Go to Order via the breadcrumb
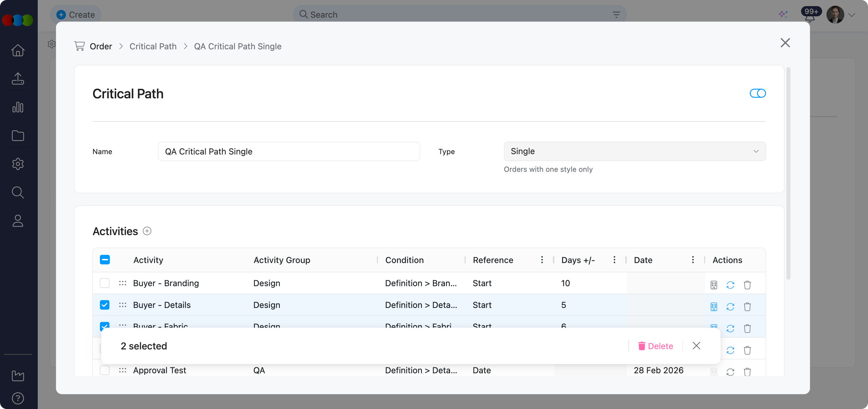The height and width of the screenshot is (409, 868). (x=101, y=46)
